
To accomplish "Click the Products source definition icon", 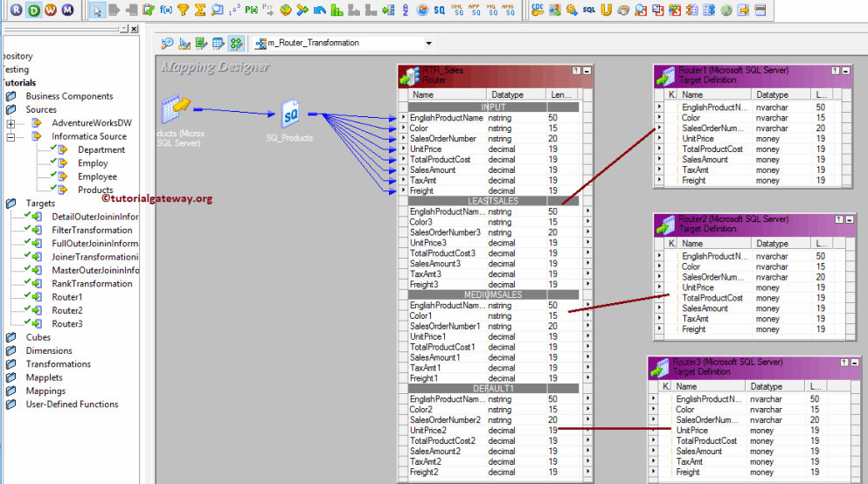I will pos(176,109).
